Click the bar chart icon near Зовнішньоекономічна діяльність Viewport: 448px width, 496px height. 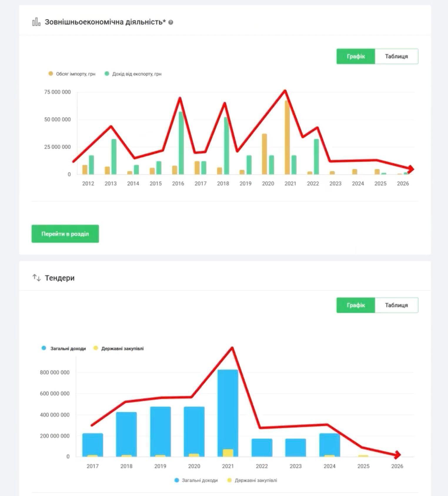point(36,22)
